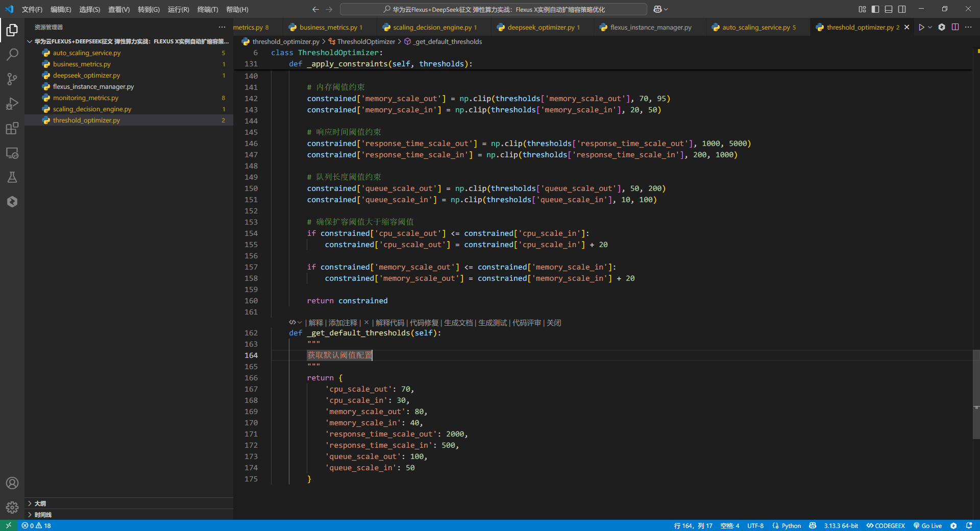Click the Go Live status bar button
The image size is (980, 531).
[x=927, y=525]
